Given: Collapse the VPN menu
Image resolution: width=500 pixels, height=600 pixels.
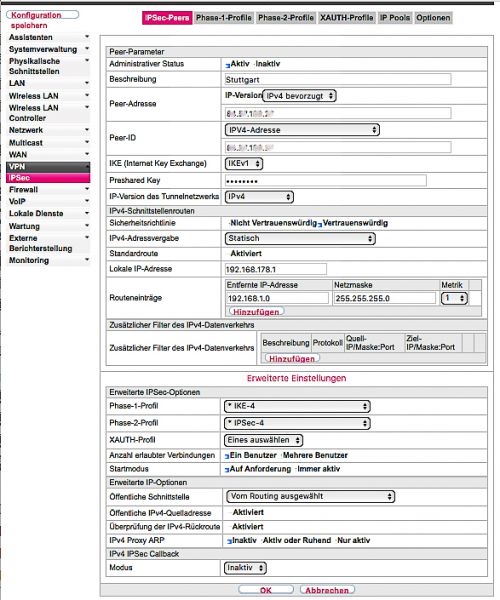Looking at the screenshot, I should coord(48,167).
